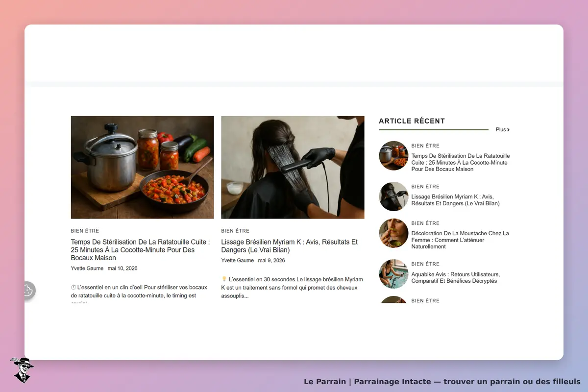Click the BIEN ÊTRE category above ratatouille article

click(x=85, y=231)
